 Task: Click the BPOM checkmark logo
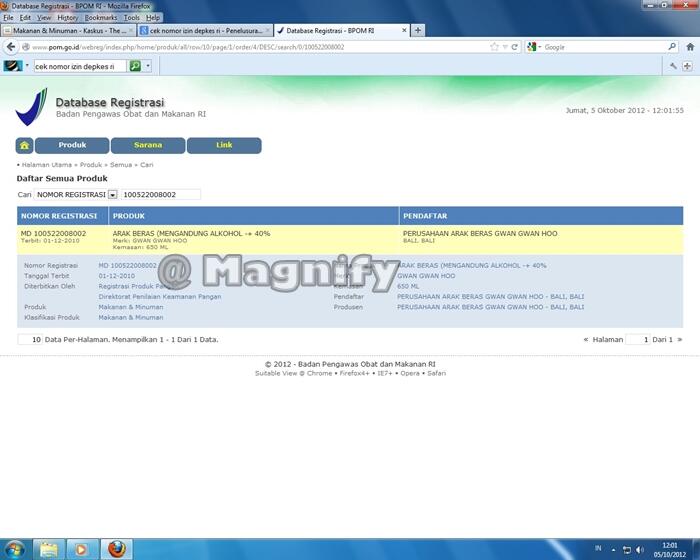[x=31, y=106]
